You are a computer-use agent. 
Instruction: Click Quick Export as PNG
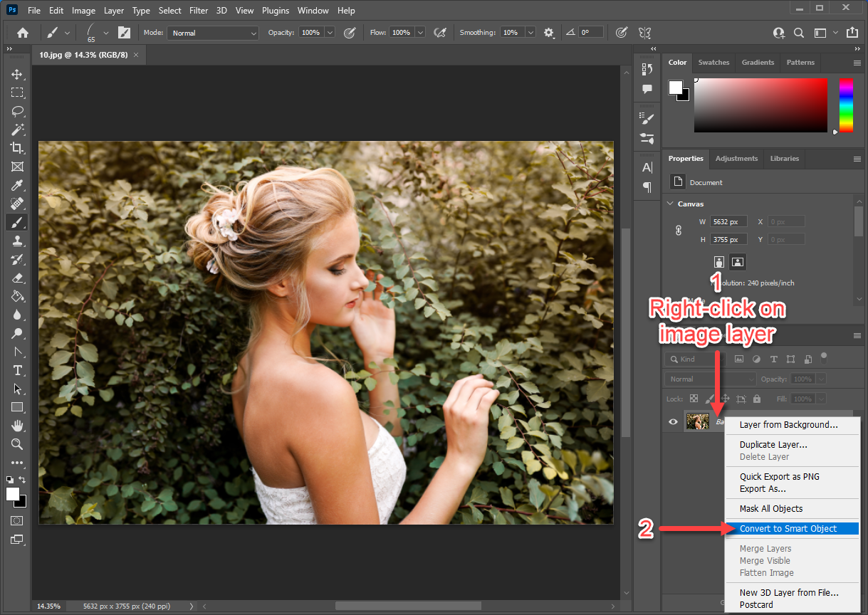pyautogui.click(x=776, y=476)
